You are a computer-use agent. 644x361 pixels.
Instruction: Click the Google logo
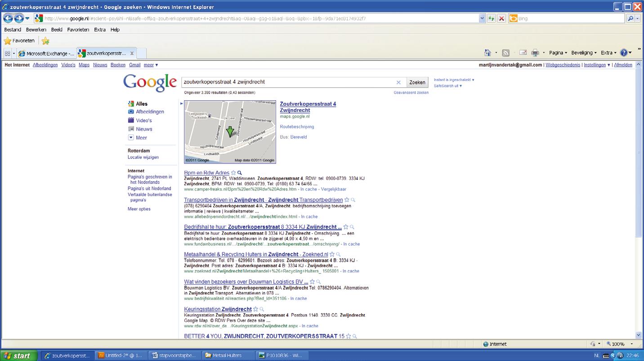(x=150, y=83)
